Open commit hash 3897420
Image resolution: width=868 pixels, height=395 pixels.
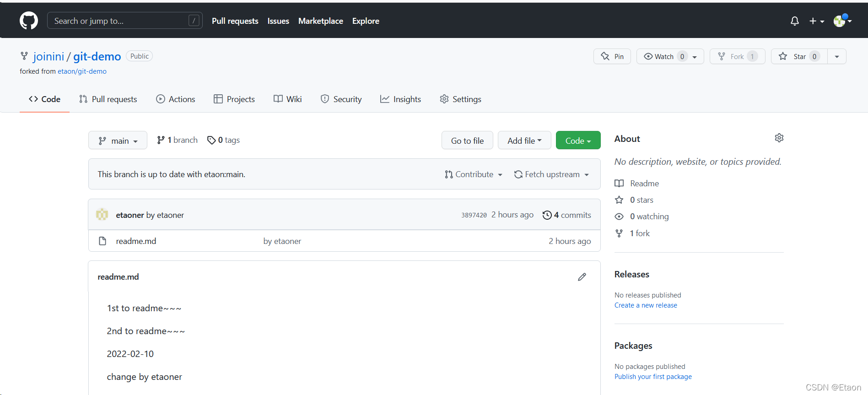point(474,215)
